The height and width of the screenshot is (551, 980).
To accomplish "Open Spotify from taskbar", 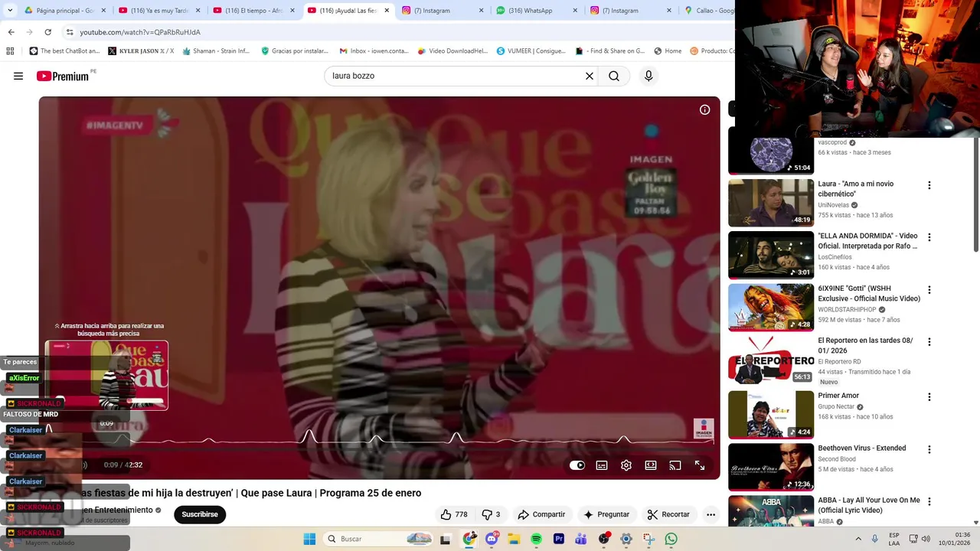I will point(536,539).
